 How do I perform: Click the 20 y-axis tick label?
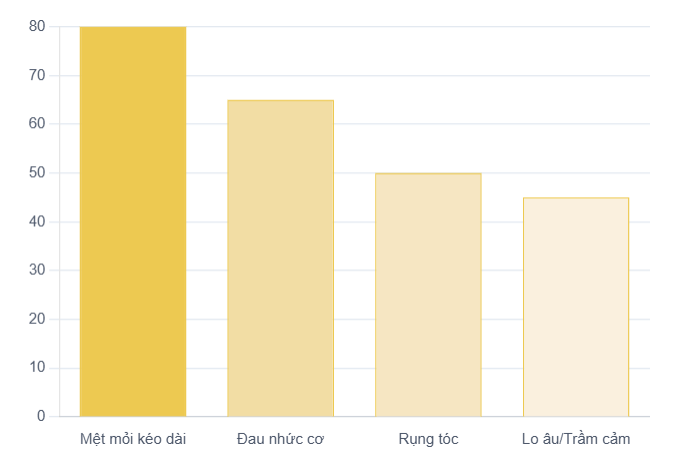pyautogui.click(x=37, y=319)
